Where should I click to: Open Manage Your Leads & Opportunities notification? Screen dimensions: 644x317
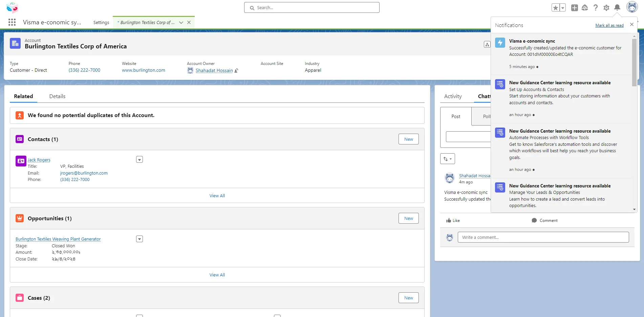pyautogui.click(x=561, y=196)
